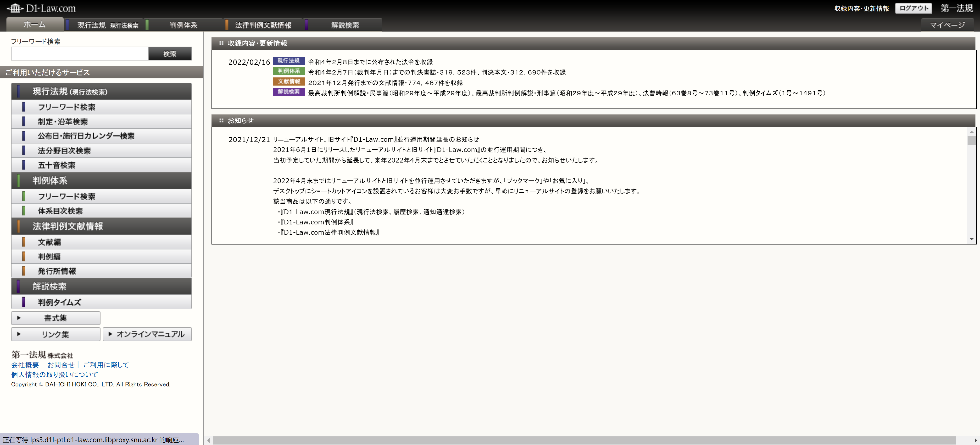Click the grid icon beside 収録内容・更新情報 header
The width and height of the screenshot is (980, 445).
point(221,43)
